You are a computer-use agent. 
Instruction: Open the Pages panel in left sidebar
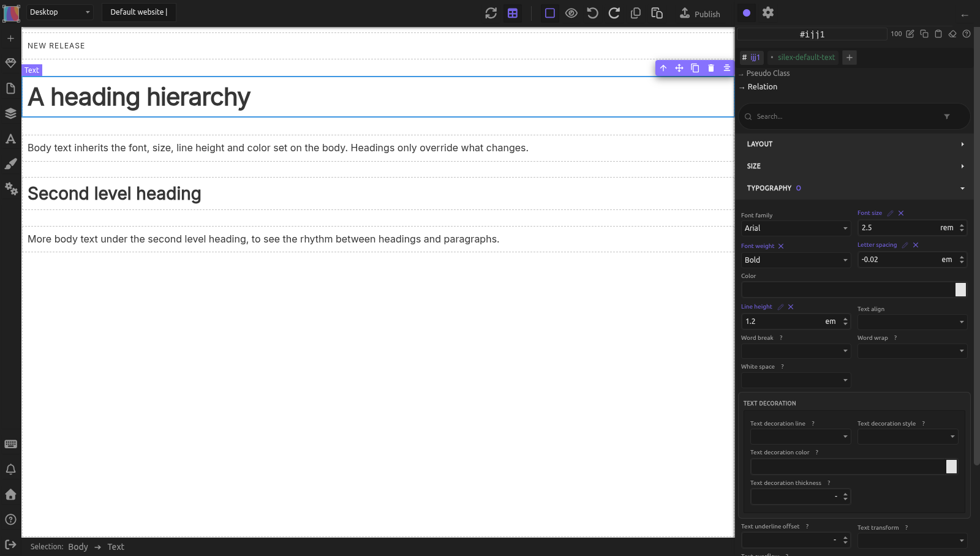10,88
